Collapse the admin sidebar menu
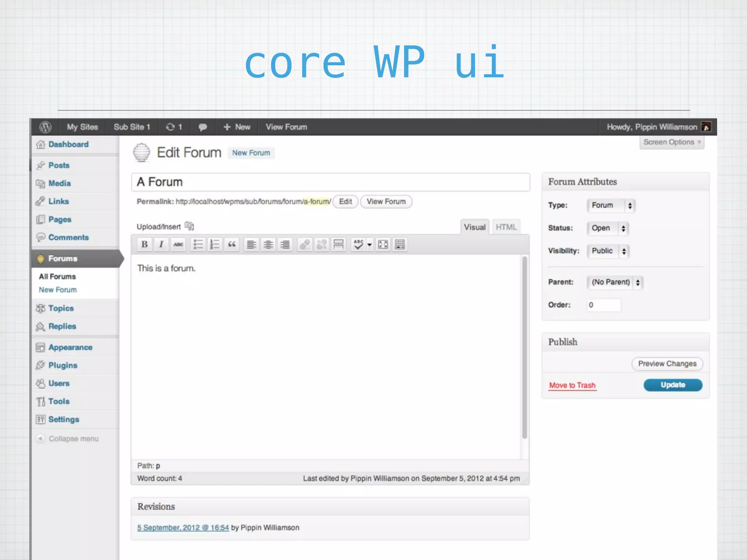Screen dimensions: 747x560 click(67, 439)
